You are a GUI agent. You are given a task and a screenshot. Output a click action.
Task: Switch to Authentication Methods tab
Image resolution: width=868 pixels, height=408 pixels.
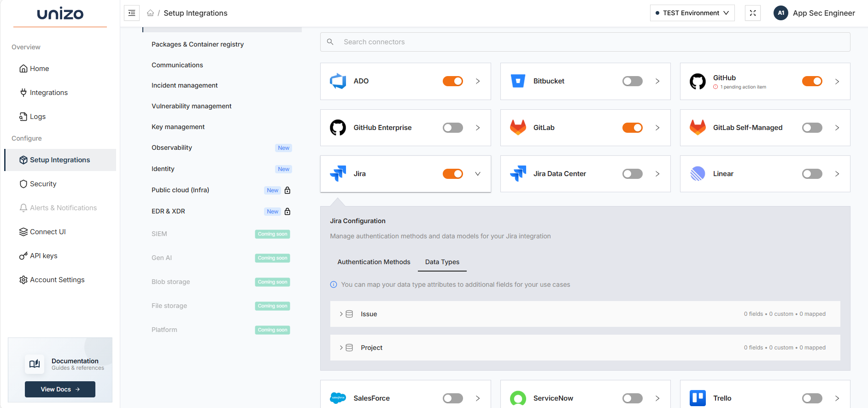[374, 262]
